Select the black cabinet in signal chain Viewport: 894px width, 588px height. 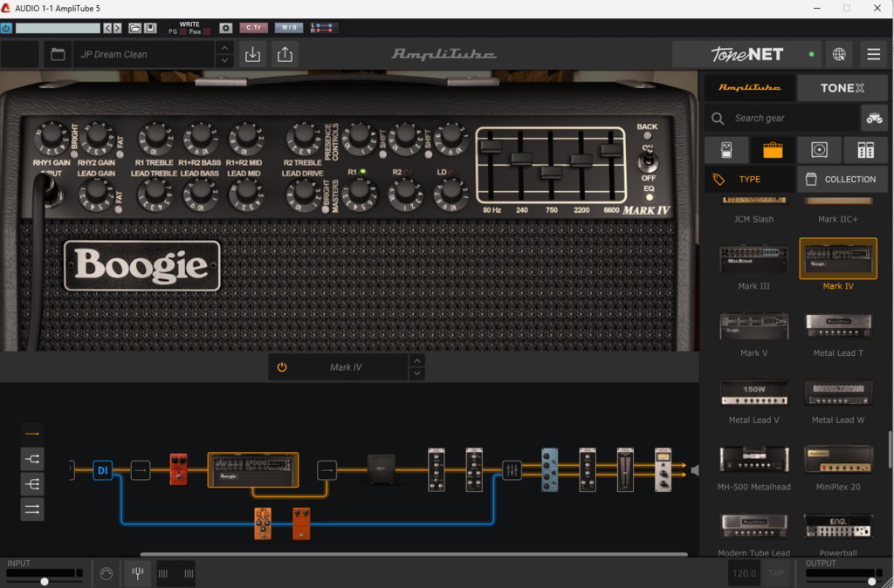[x=382, y=469]
